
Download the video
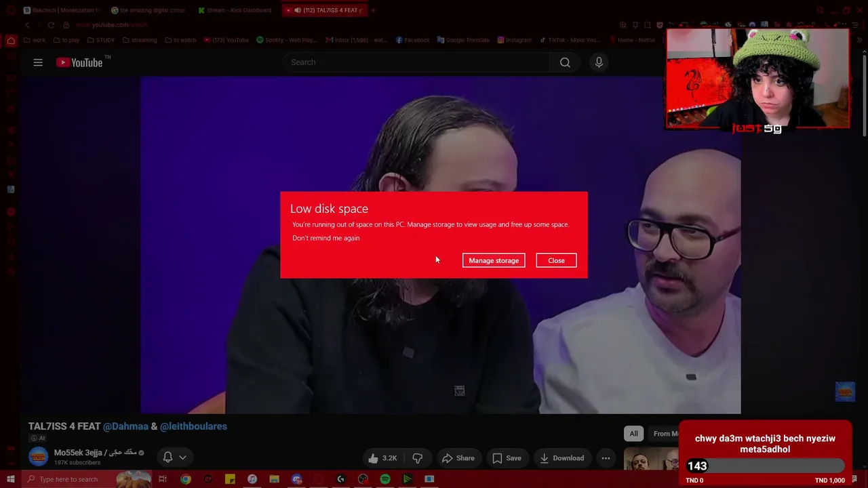pyautogui.click(x=561, y=458)
